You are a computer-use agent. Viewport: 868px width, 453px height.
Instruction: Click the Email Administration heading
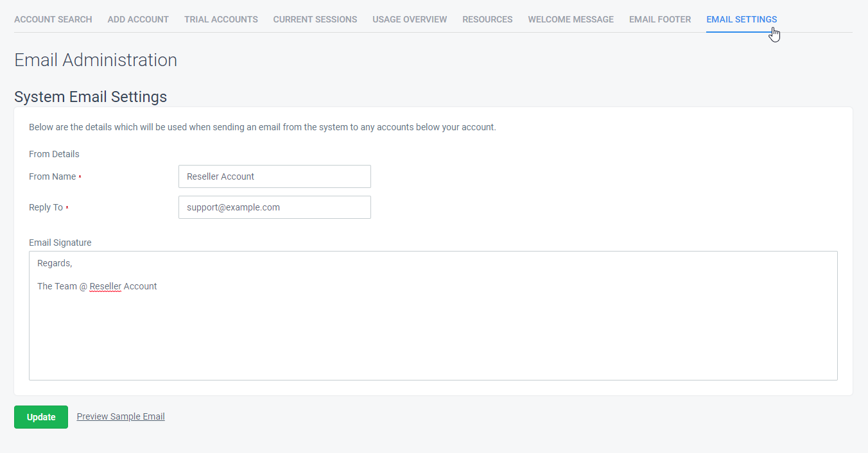(x=96, y=60)
